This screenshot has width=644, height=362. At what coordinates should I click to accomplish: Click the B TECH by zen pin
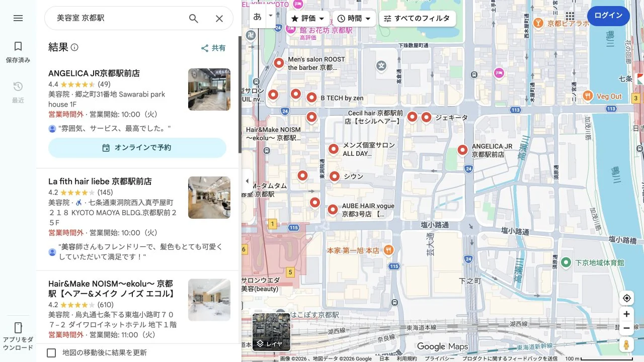point(311,98)
